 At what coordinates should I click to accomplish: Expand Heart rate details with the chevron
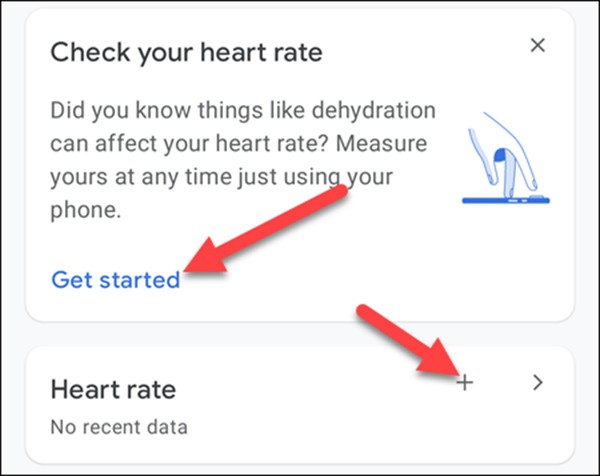(x=538, y=381)
